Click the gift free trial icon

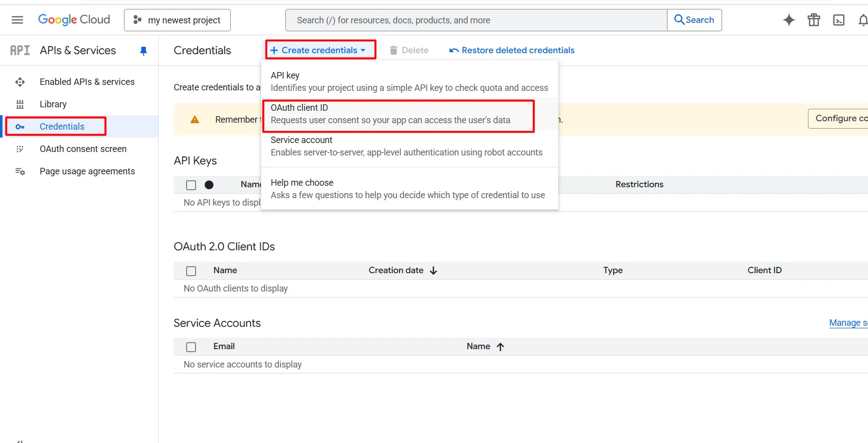(x=814, y=20)
